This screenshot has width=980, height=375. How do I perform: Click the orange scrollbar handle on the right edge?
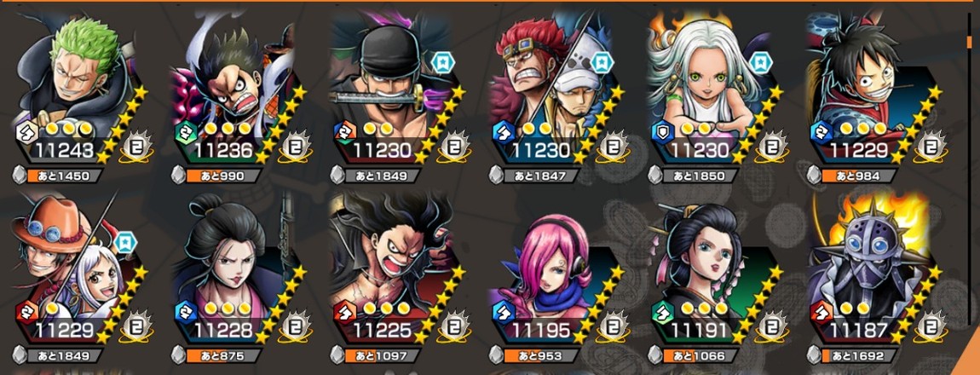tap(970, 41)
